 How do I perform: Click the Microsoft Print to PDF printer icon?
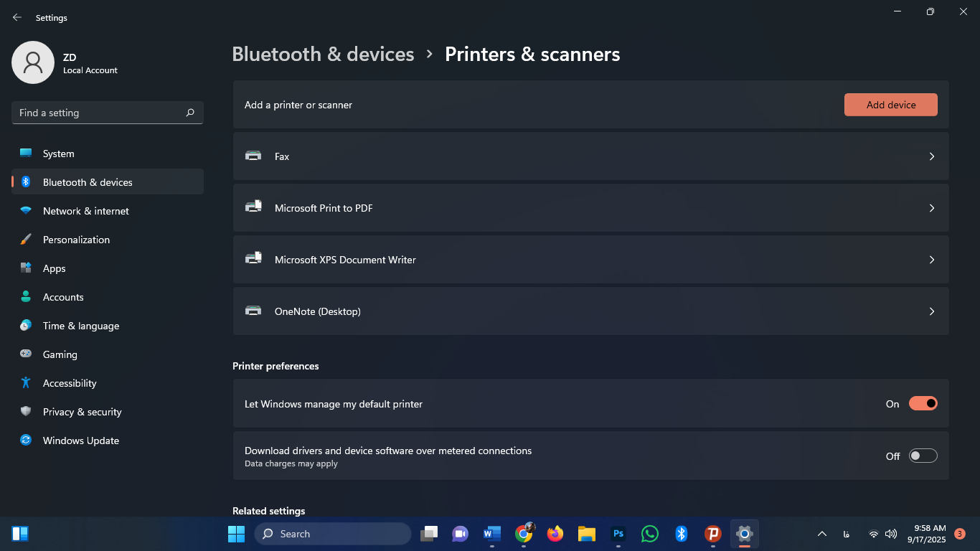pyautogui.click(x=253, y=207)
